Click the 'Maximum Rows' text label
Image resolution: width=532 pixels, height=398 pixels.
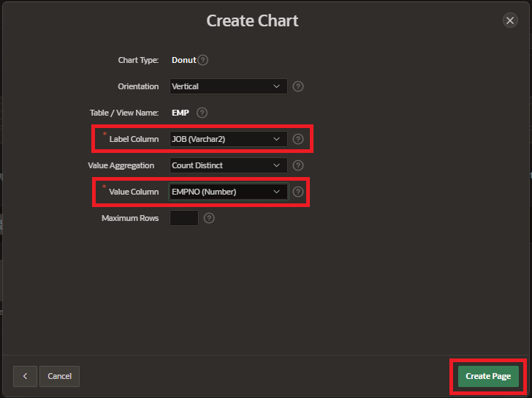click(x=130, y=218)
